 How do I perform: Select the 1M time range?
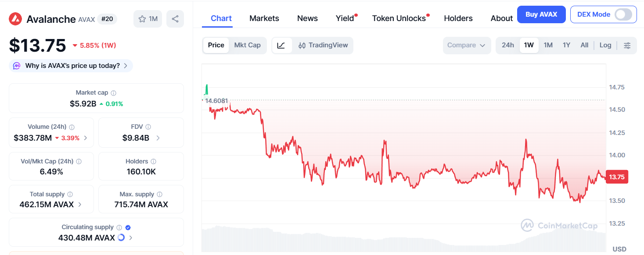tap(548, 45)
